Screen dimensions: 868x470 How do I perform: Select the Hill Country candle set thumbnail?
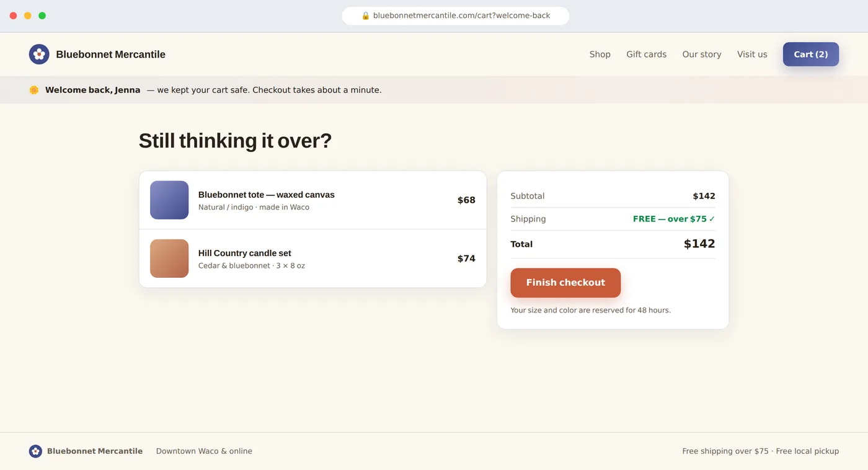click(x=169, y=259)
